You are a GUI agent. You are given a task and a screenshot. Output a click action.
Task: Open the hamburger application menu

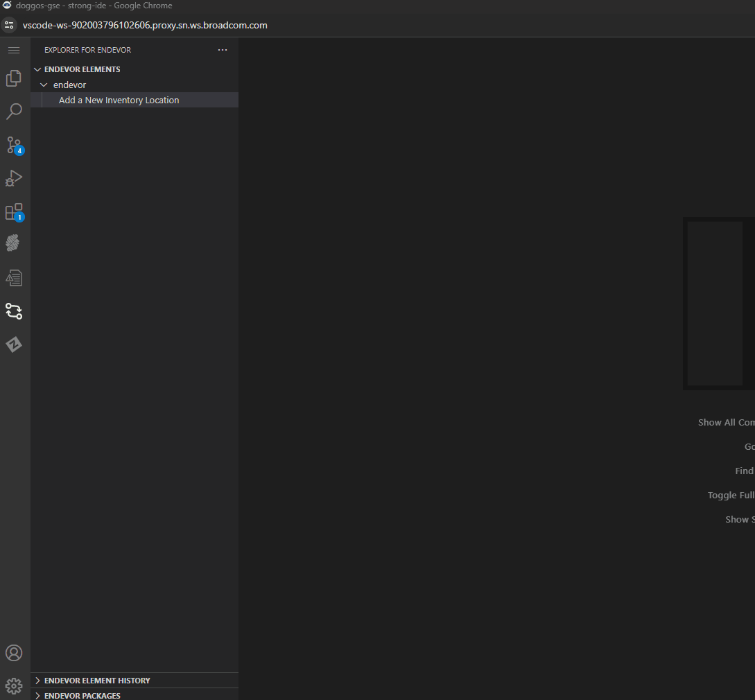click(13, 49)
